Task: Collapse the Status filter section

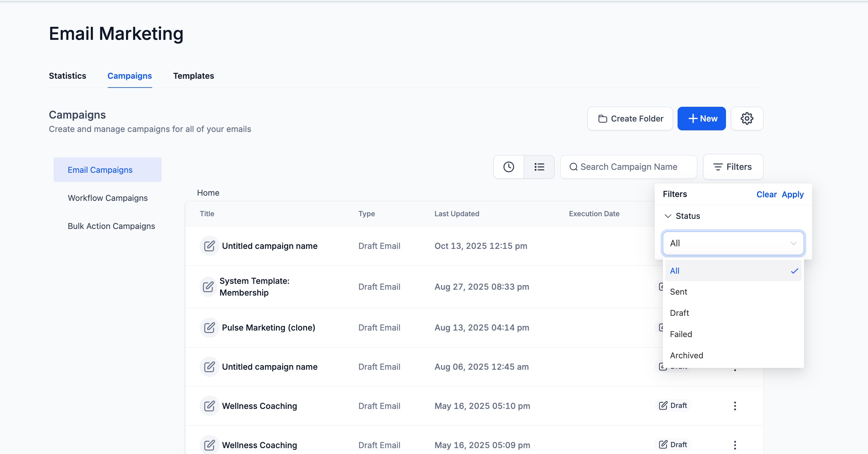Action: 668,216
